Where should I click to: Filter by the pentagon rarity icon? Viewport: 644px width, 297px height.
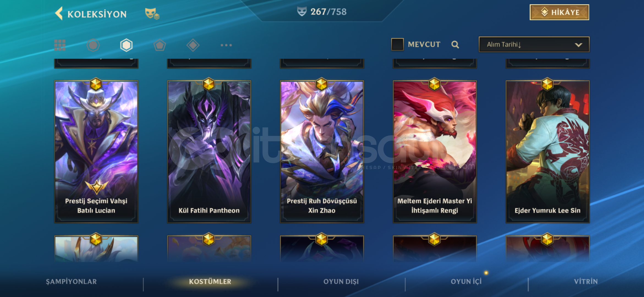[x=160, y=45]
